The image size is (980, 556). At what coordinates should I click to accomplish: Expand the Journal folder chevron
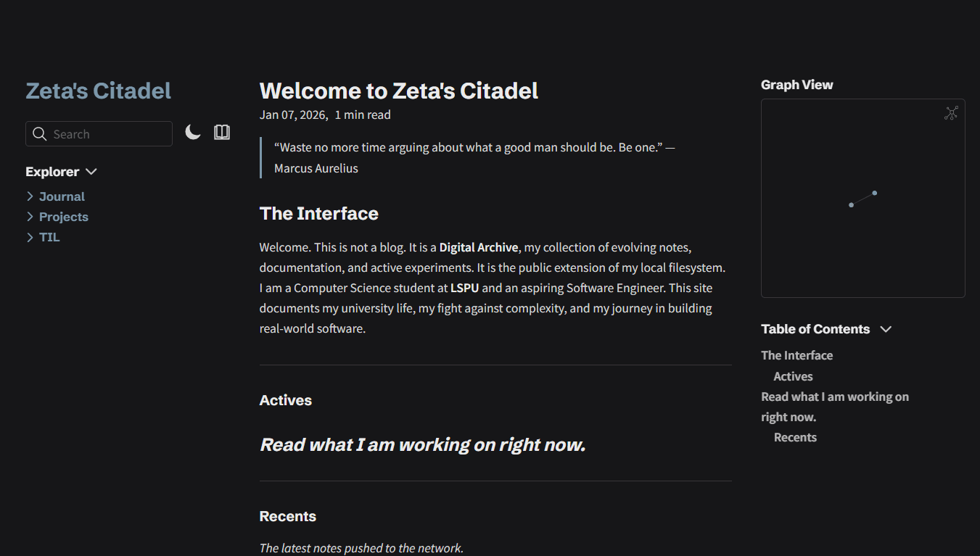(30, 196)
